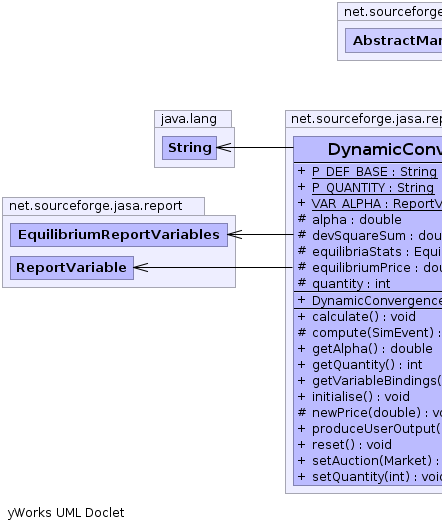Select the alpha : double attribute
This screenshot has height=530, width=442.
[x=357, y=220]
